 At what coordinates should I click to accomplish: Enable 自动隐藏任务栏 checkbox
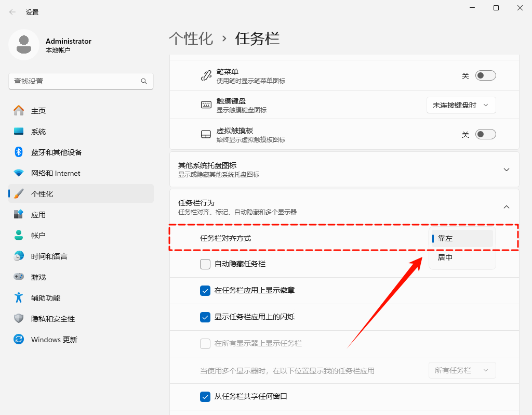tap(205, 264)
